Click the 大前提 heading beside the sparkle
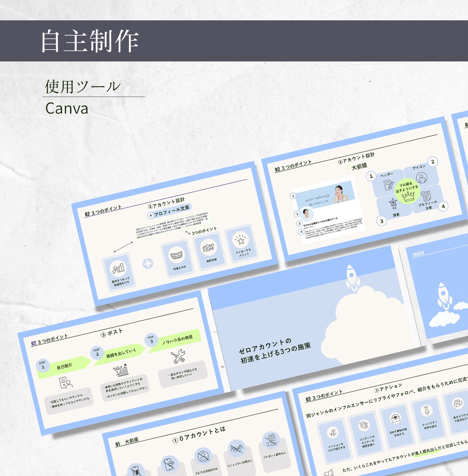The height and width of the screenshot is (476, 468). pos(359,166)
